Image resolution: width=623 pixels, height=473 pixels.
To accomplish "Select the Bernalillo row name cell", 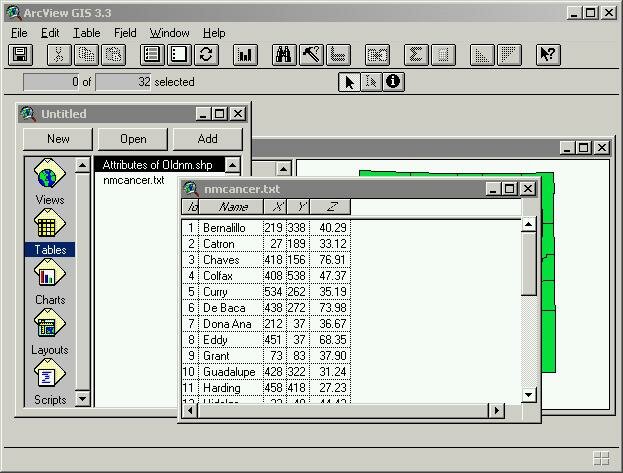I will click(231, 228).
